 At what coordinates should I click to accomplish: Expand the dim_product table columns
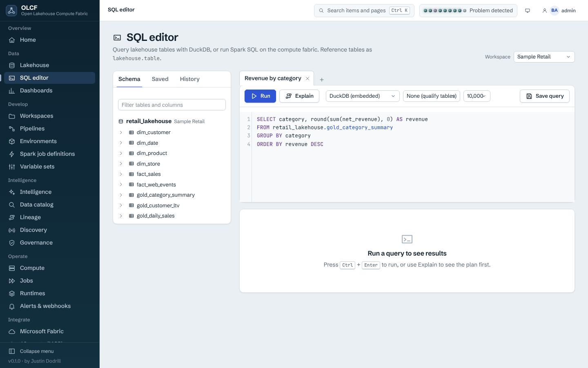121,153
